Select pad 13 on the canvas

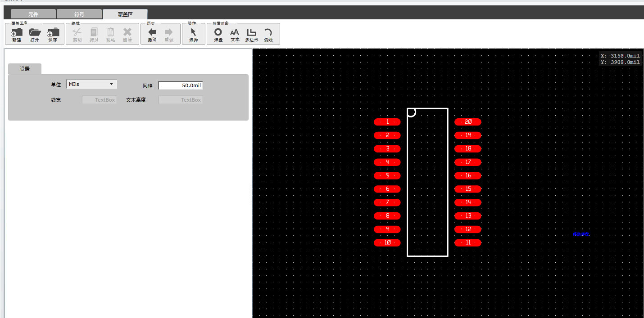[468, 216]
